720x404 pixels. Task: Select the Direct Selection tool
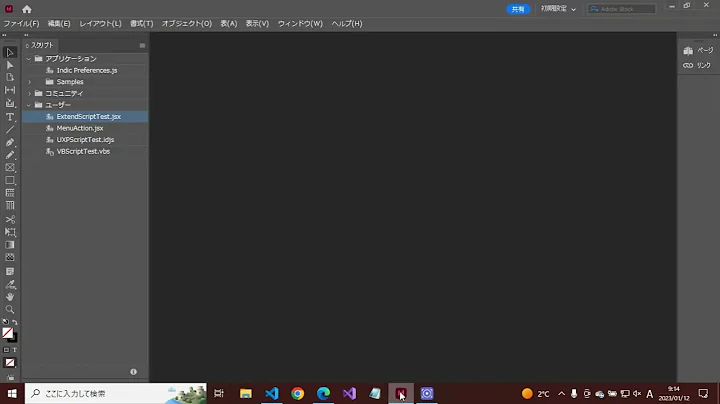click(10, 65)
